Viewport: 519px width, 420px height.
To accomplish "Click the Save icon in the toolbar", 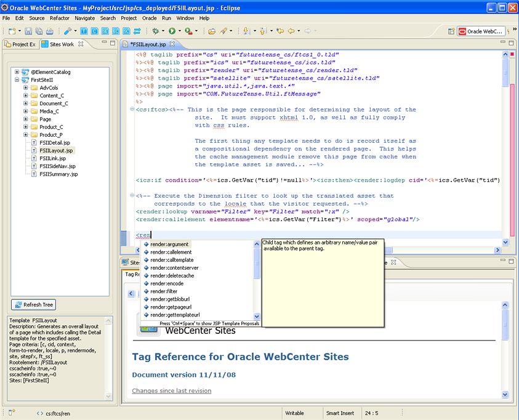I will tap(28, 31).
